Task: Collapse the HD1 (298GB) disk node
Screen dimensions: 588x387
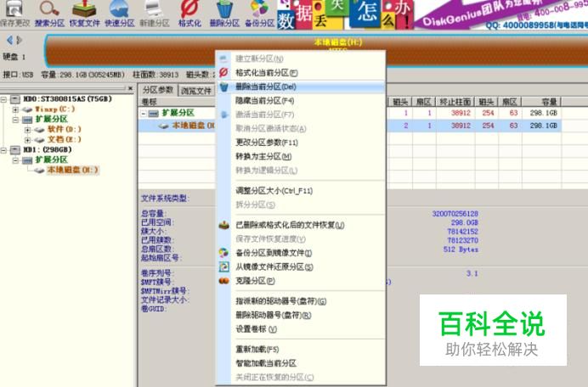Action: 3,150
